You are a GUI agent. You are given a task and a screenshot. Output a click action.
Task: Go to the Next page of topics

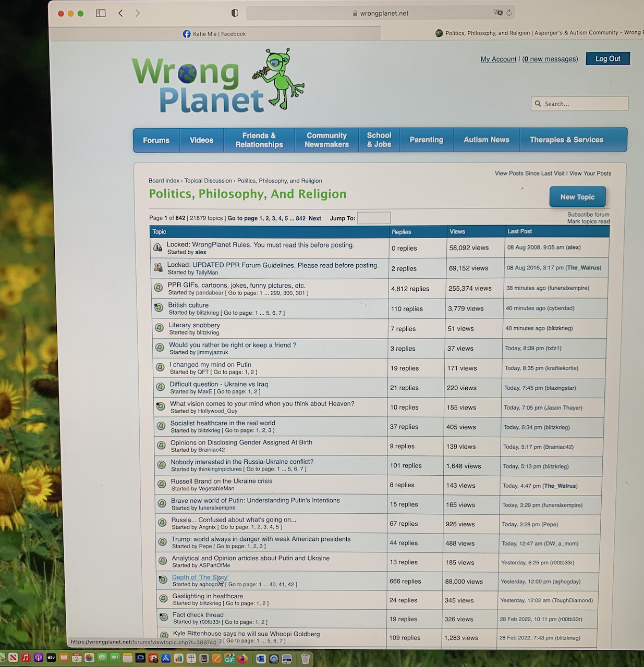pyautogui.click(x=314, y=218)
